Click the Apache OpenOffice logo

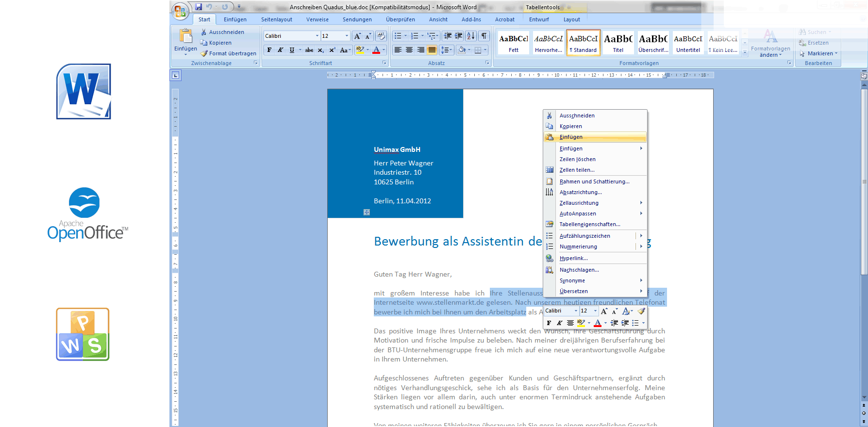point(88,214)
